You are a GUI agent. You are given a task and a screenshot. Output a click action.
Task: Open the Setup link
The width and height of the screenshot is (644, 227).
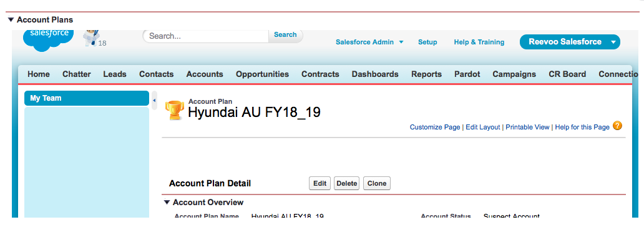click(427, 42)
